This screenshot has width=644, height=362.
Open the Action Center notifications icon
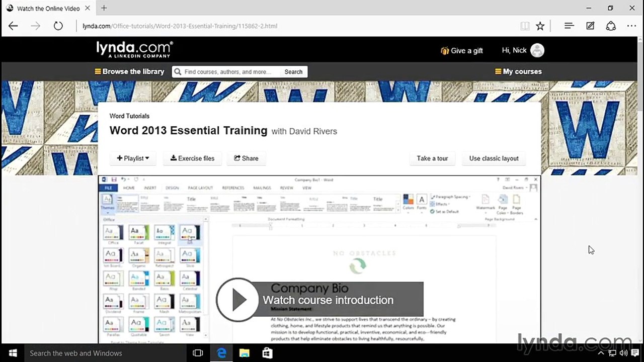pyautogui.click(x=635, y=353)
